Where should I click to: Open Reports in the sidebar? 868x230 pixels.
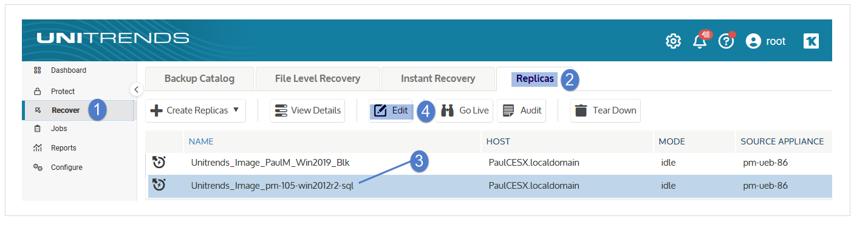[64, 148]
